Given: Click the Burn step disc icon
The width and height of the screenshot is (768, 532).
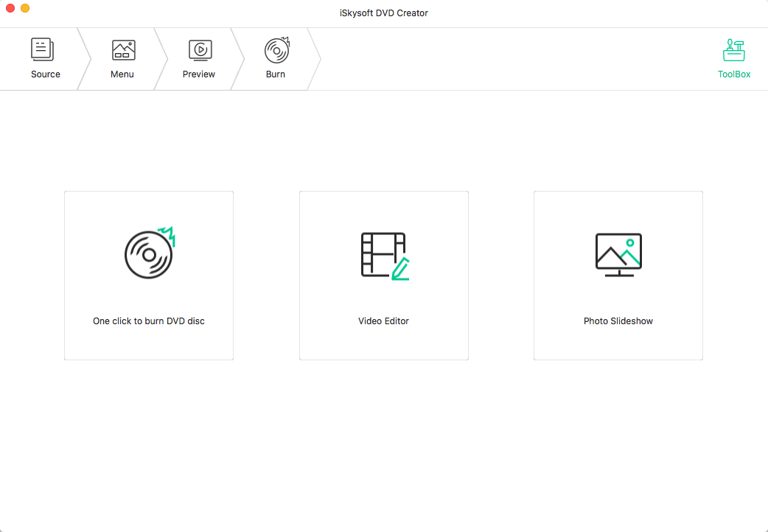Looking at the screenshot, I should (x=277, y=50).
